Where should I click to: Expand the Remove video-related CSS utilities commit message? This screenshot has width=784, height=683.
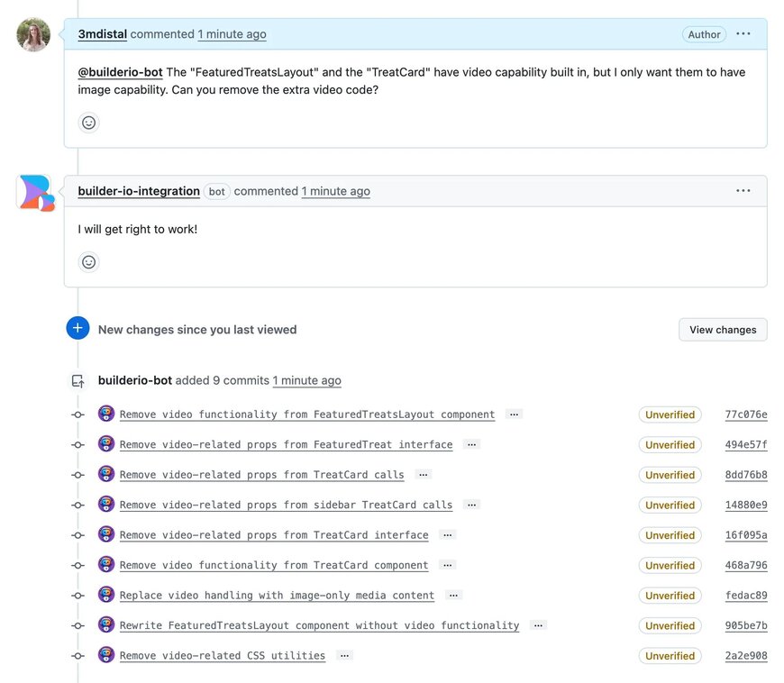(x=344, y=655)
